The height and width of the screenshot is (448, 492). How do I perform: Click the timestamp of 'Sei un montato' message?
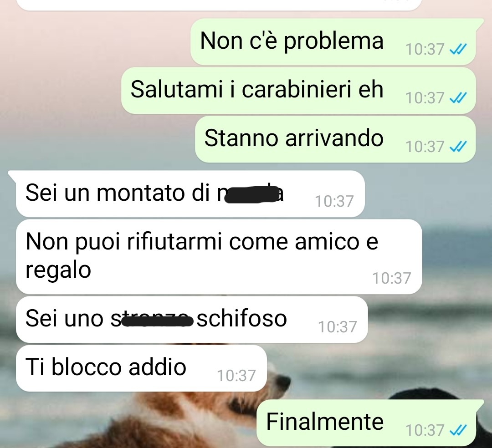click(334, 201)
